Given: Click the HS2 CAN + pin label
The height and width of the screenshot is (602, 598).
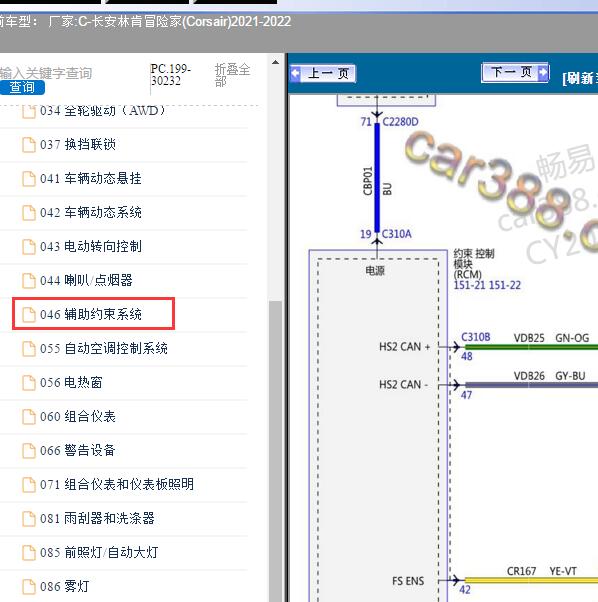Looking at the screenshot, I should (405, 347).
